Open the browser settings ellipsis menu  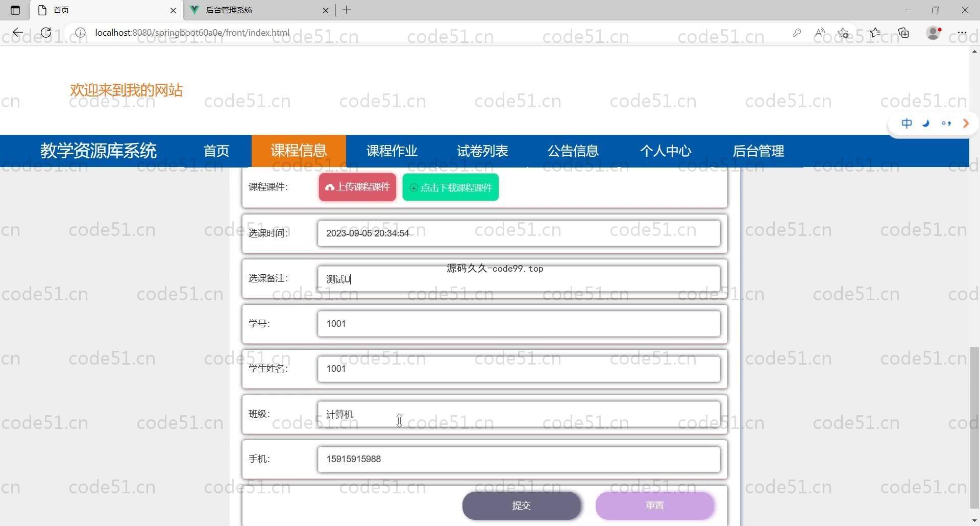tap(962, 33)
